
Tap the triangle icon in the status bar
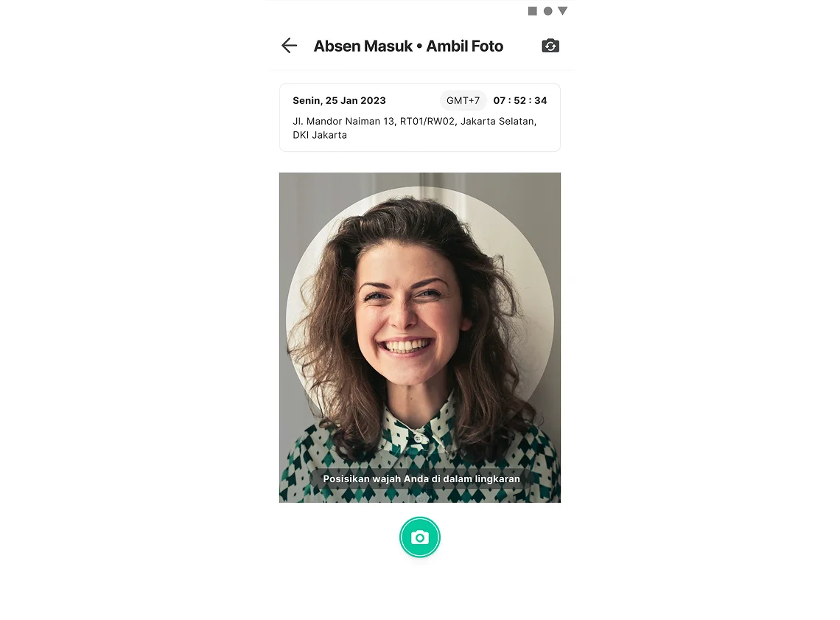point(562,11)
